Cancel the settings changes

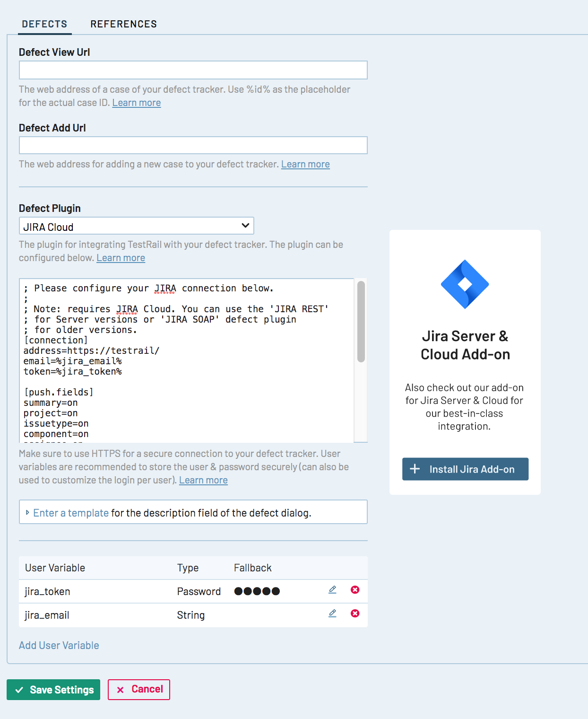coord(139,689)
